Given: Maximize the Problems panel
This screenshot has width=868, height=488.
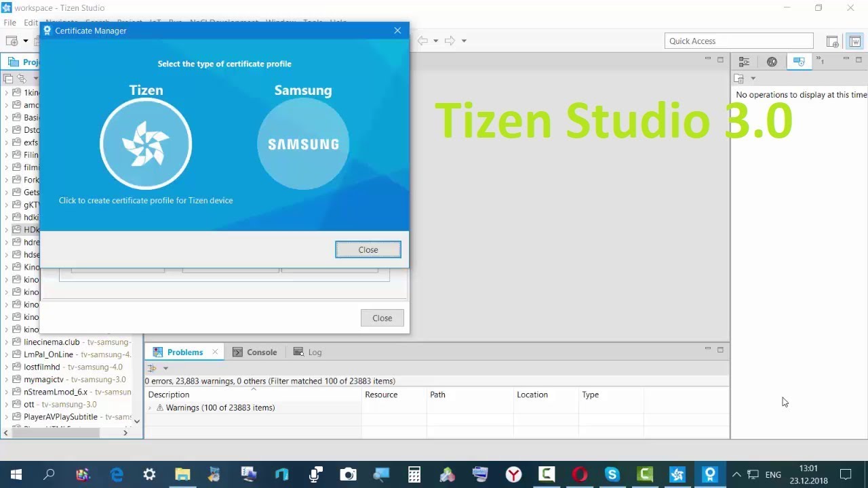Looking at the screenshot, I should tap(720, 350).
